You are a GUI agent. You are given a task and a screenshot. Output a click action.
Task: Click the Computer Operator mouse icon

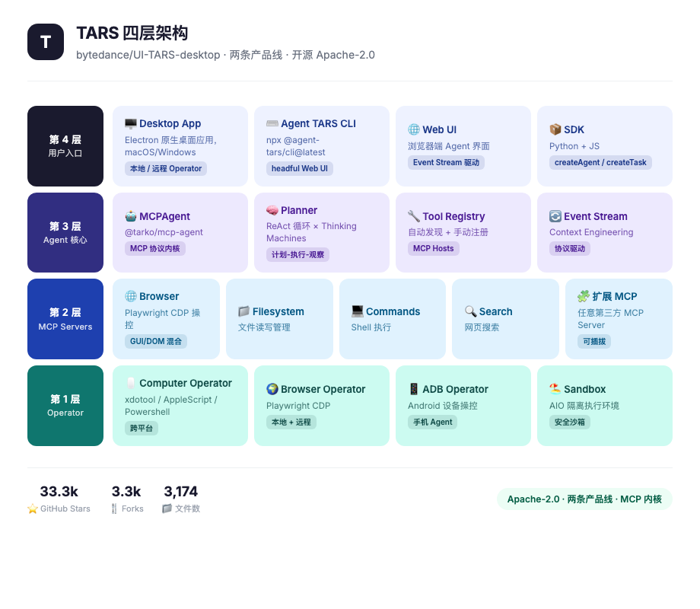[x=131, y=384]
